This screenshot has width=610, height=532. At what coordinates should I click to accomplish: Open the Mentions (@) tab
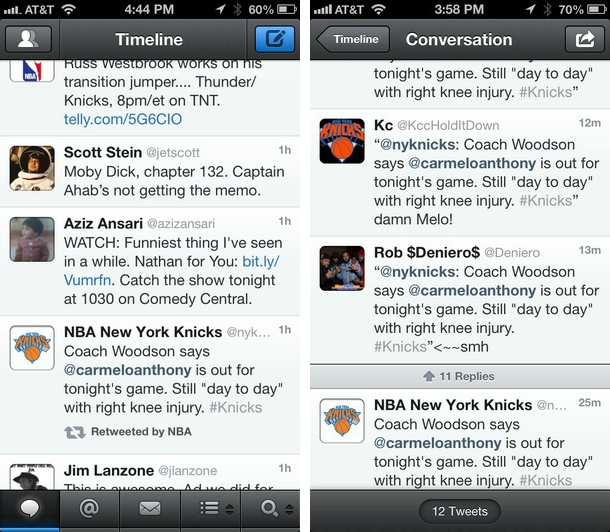89,508
